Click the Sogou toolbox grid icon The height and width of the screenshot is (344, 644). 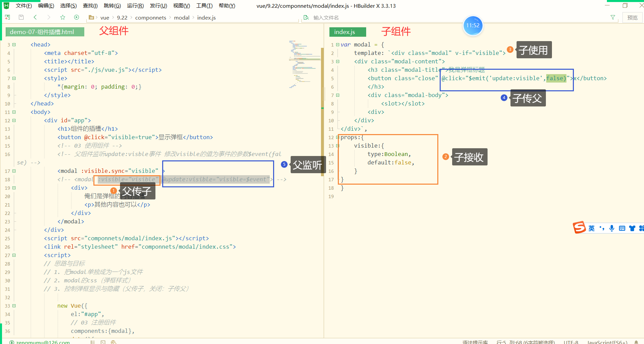[x=641, y=228]
